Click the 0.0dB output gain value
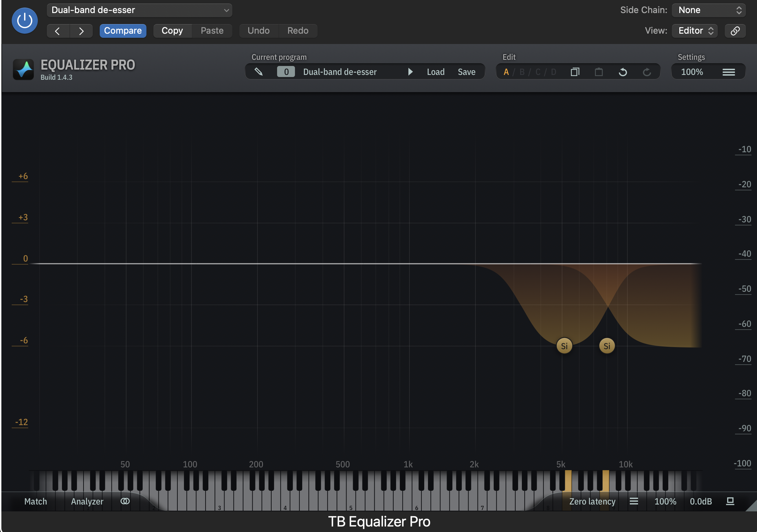 (701, 501)
